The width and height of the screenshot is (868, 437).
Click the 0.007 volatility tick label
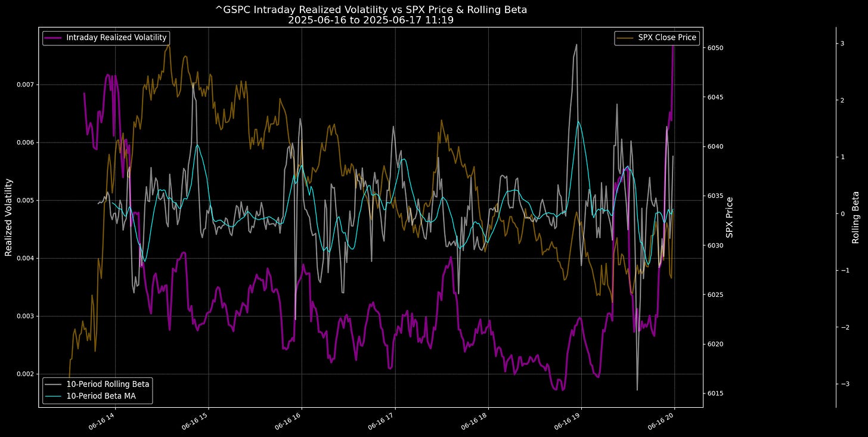click(26, 85)
